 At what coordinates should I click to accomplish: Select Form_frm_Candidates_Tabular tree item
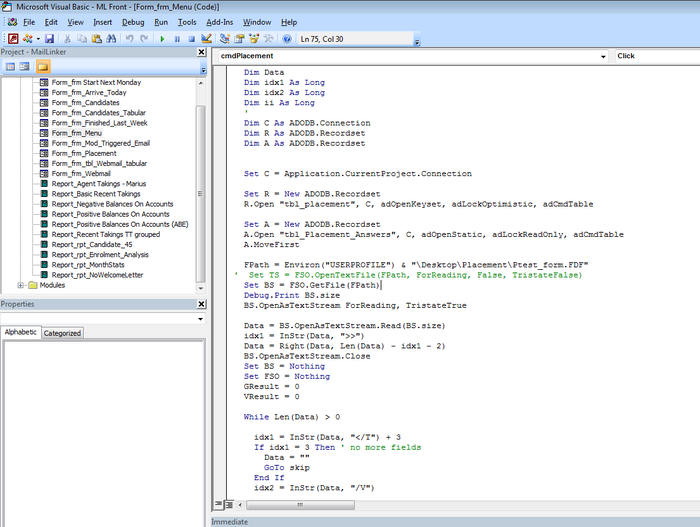click(99, 113)
